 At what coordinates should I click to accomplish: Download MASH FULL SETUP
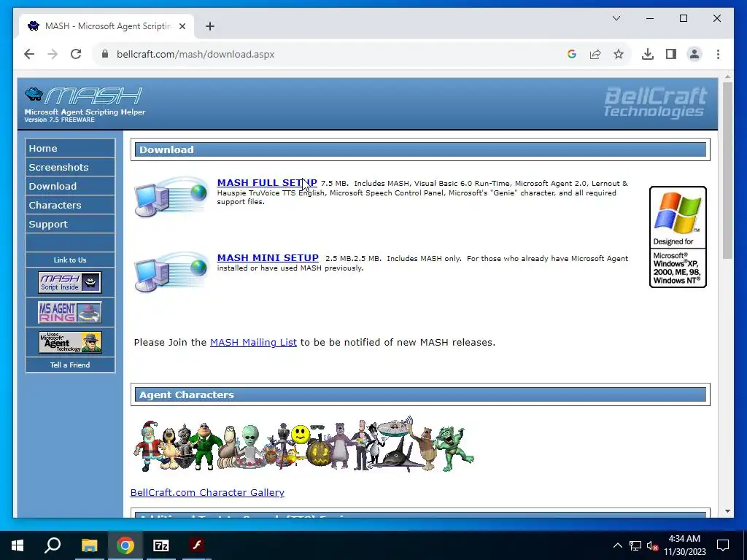(267, 183)
